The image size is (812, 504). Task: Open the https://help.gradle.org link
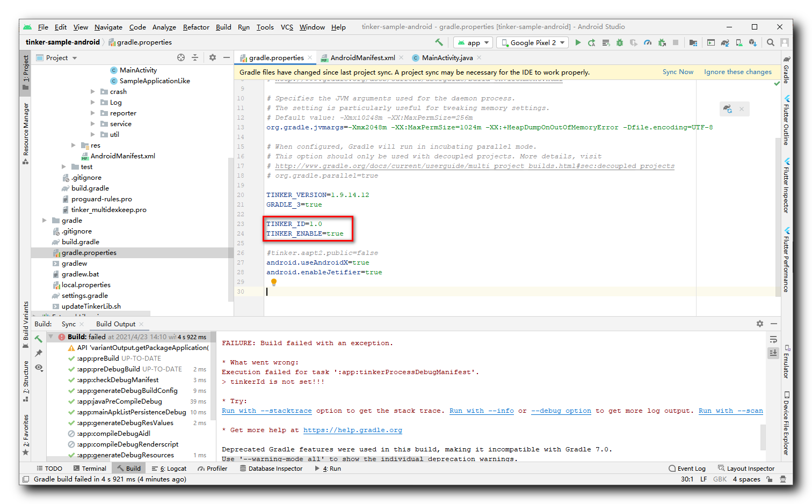353,430
